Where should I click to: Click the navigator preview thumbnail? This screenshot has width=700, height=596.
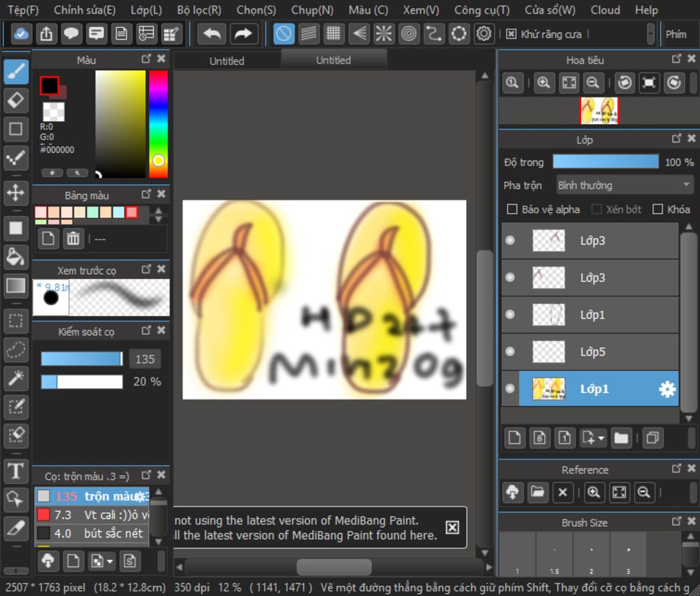click(x=599, y=111)
